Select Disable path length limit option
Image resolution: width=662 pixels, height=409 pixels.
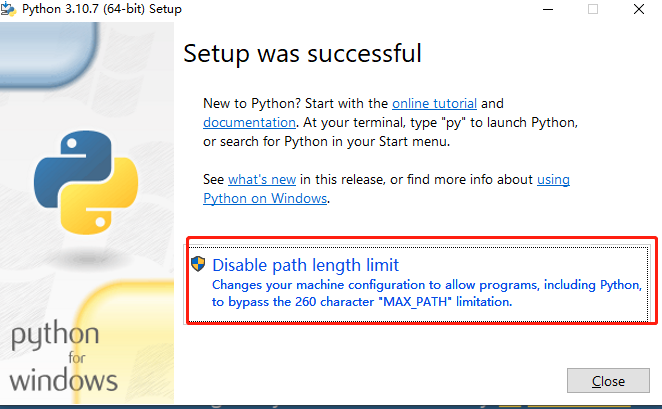click(x=305, y=265)
